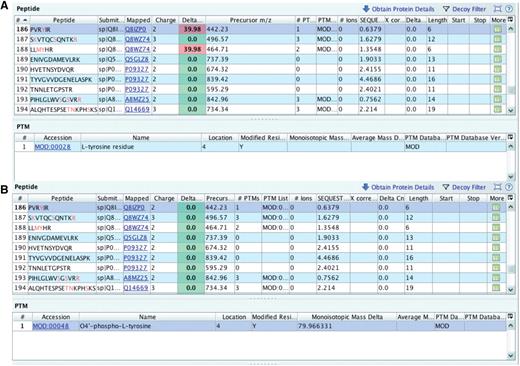Select the red 39.98 delta cell in row 188
The image size is (520, 366).
tap(192, 49)
